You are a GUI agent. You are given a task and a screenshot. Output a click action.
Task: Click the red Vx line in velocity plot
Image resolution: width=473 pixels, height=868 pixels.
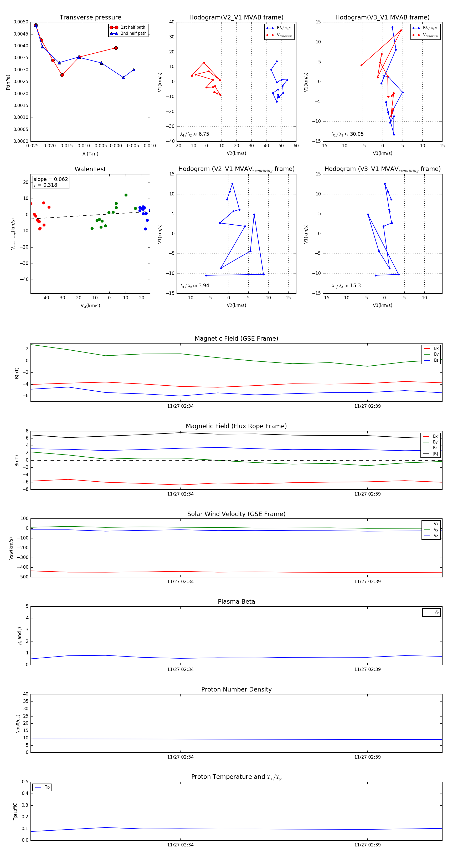[x=236, y=572]
